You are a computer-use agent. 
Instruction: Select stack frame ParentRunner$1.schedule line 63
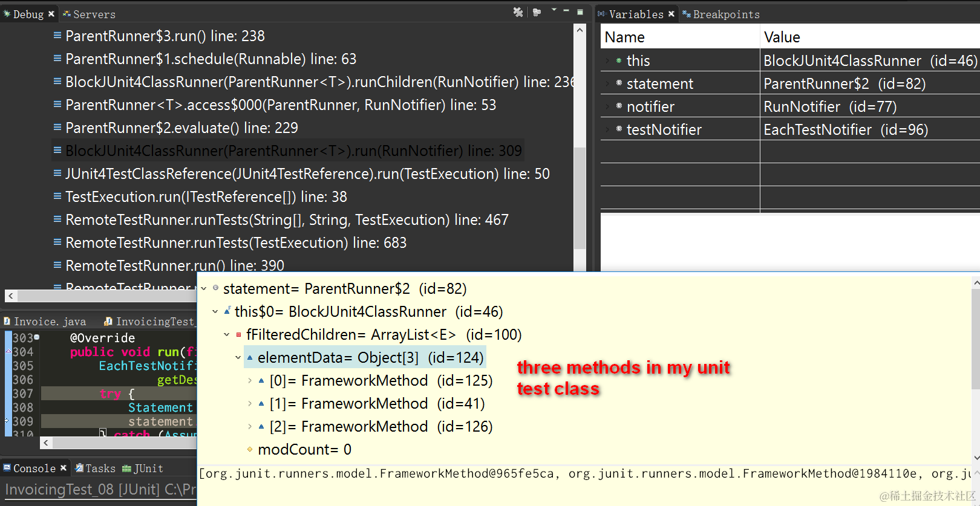(x=211, y=59)
